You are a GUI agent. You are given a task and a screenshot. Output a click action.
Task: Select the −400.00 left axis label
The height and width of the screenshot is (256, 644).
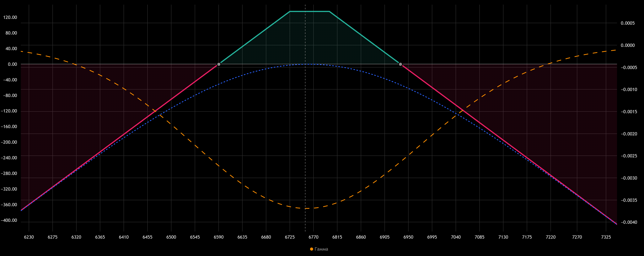[x=9, y=221]
